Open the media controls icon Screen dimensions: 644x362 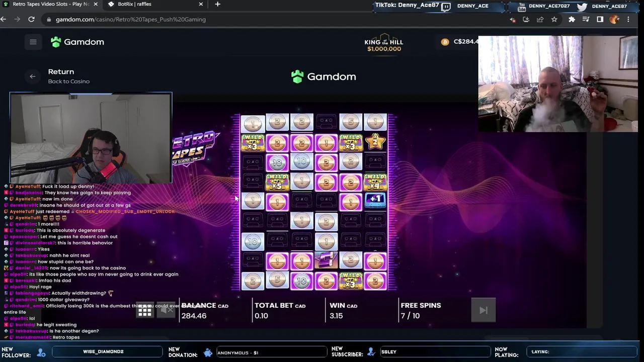click(x=586, y=19)
